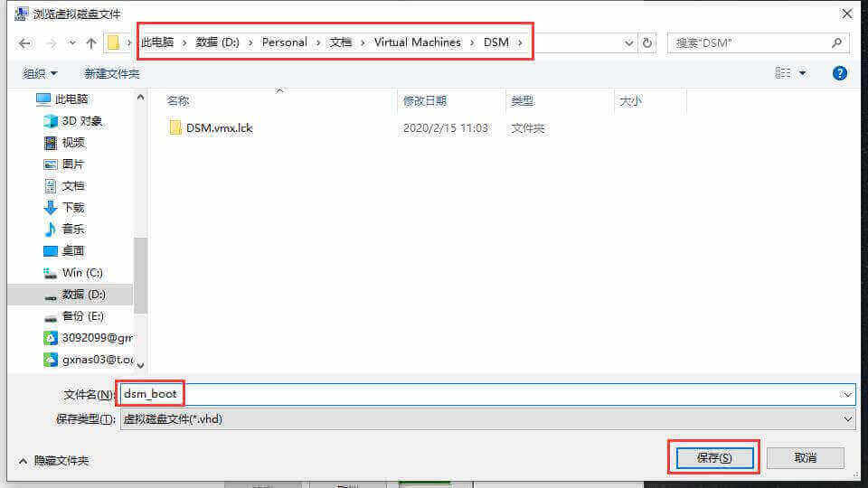This screenshot has height=488, width=868.
Task: Collapse folders with 隐藏文件夹
Action: point(54,460)
